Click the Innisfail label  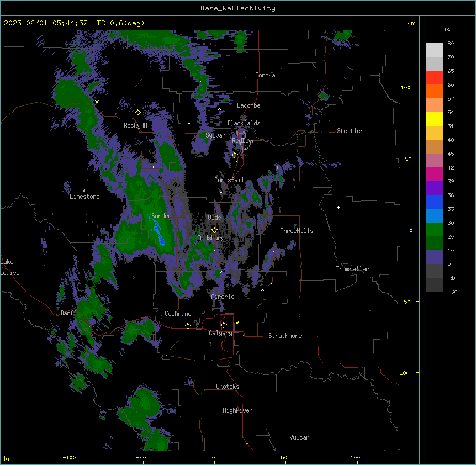[229, 180]
